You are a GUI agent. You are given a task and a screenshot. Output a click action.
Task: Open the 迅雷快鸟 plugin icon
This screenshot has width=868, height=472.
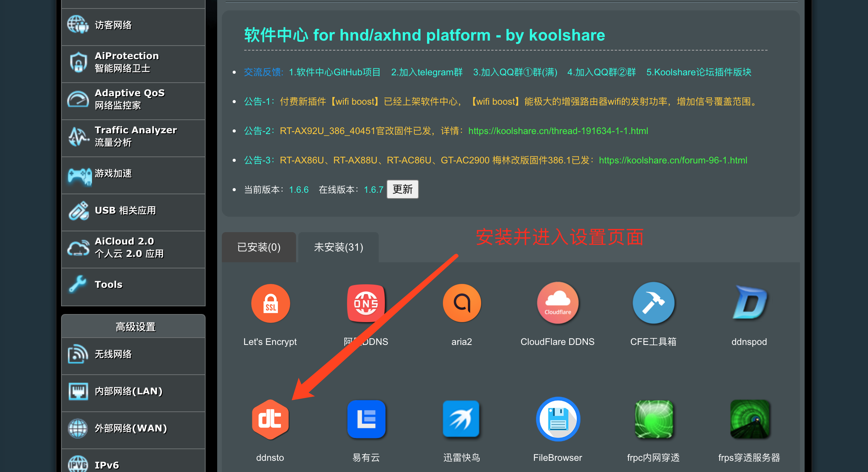click(461, 419)
